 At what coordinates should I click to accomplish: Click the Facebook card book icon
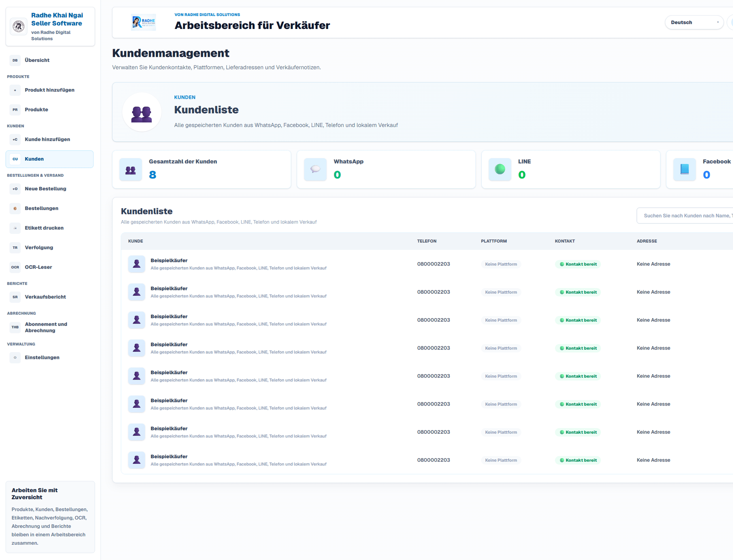pyautogui.click(x=685, y=169)
